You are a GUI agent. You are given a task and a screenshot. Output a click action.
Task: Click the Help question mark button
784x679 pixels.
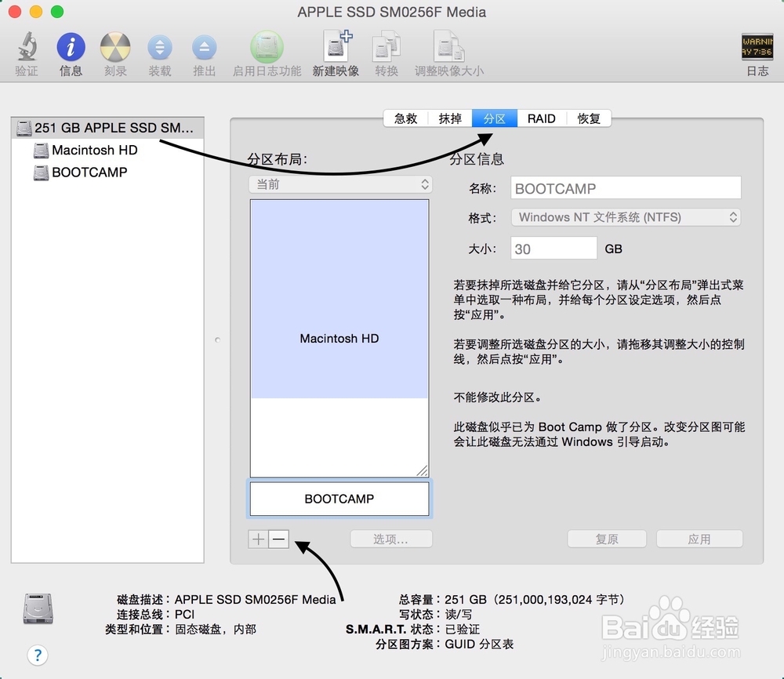tap(38, 655)
